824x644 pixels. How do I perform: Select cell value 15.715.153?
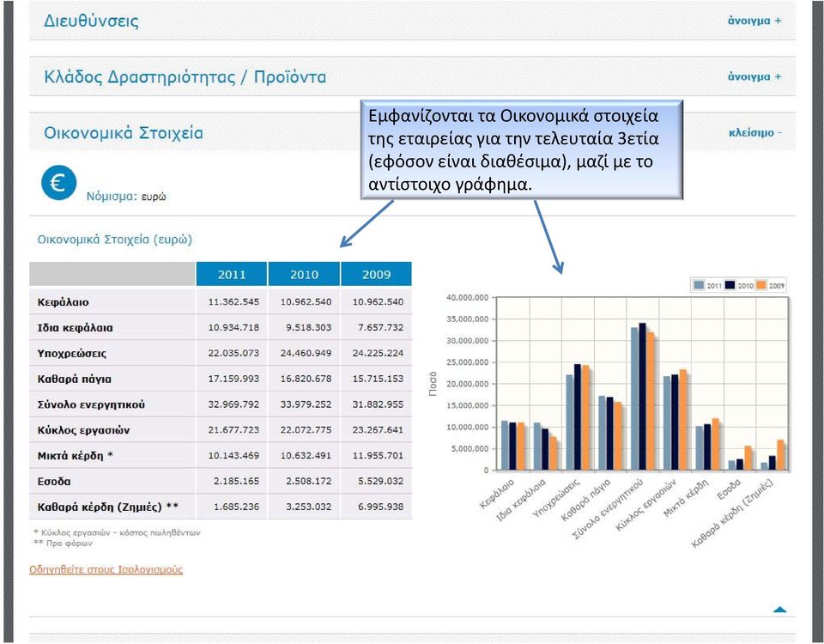coord(378,379)
